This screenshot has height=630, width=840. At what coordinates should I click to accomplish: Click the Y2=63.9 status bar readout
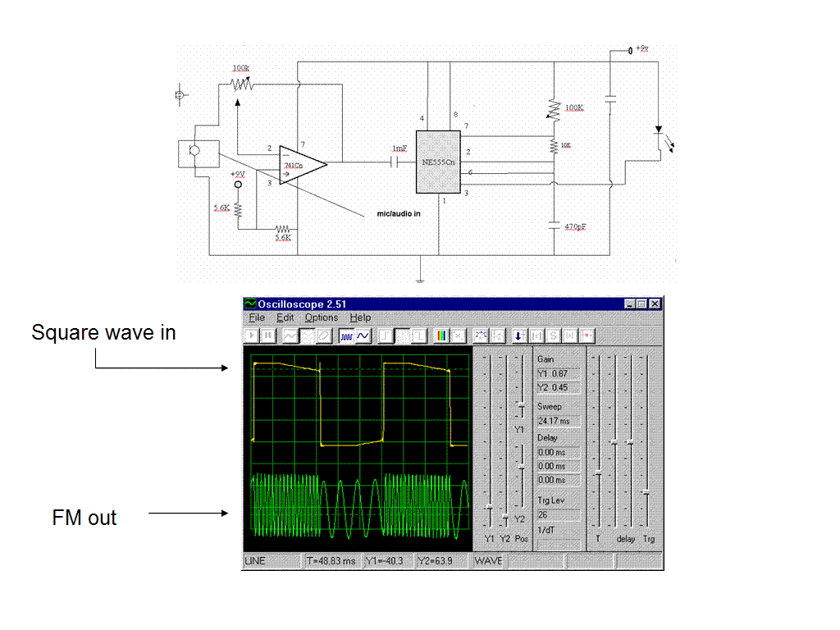click(442, 561)
